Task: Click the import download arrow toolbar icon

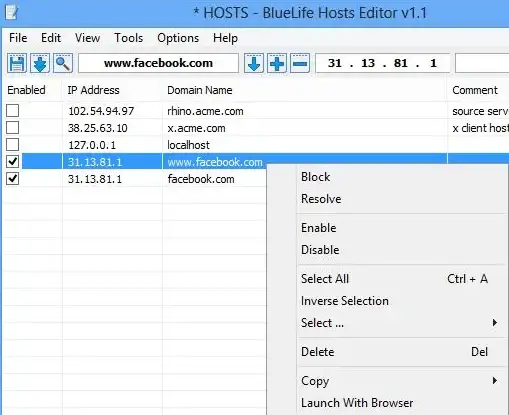Action: tap(40, 63)
